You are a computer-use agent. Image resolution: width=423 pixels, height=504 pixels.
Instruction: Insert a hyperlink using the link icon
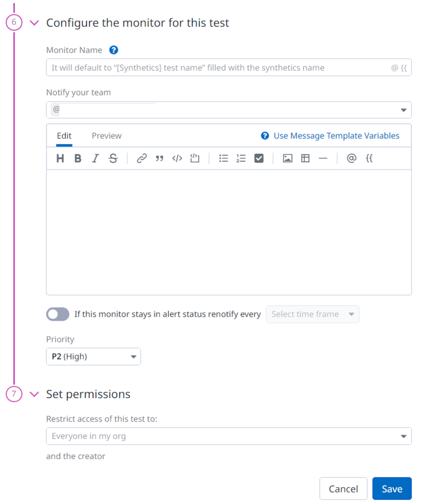coord(142,158)
